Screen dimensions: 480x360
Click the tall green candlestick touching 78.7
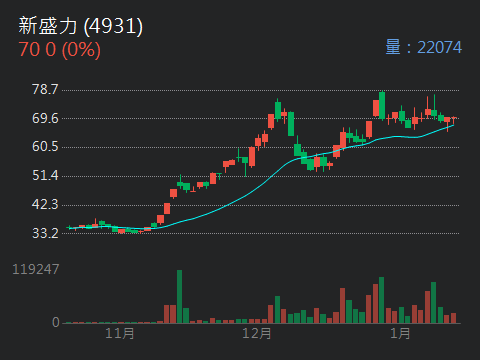click(382, 105)
